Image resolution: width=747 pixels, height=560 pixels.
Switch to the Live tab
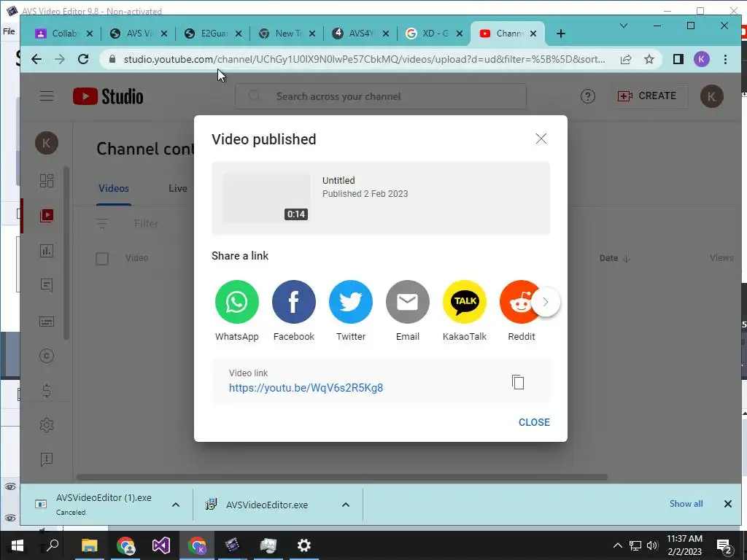tap(178, 188)
